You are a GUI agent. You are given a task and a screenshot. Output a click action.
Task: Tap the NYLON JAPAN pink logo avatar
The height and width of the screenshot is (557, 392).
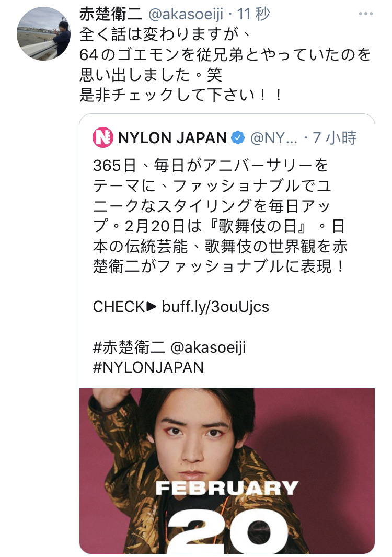103,137
